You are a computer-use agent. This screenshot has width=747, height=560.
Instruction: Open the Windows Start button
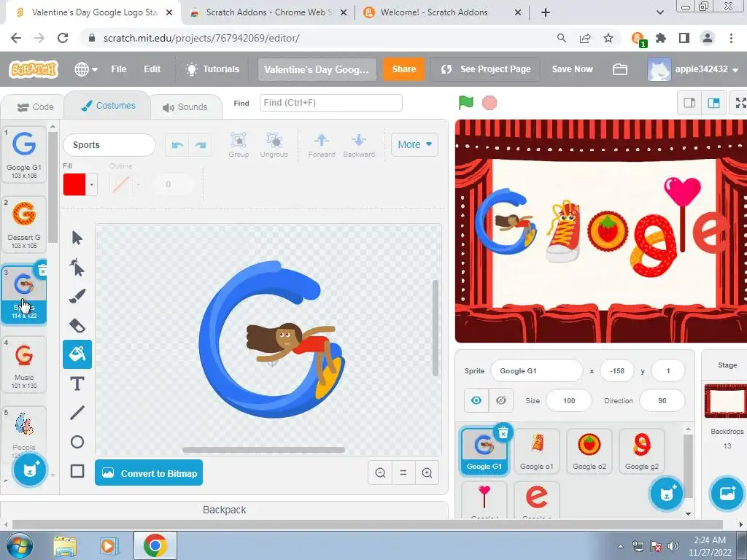[x=19, y=545]
